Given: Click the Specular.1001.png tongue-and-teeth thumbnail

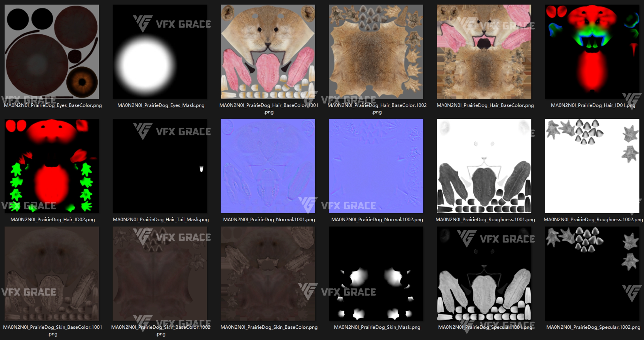Looking at the screenshot, I should coord(484,273).
